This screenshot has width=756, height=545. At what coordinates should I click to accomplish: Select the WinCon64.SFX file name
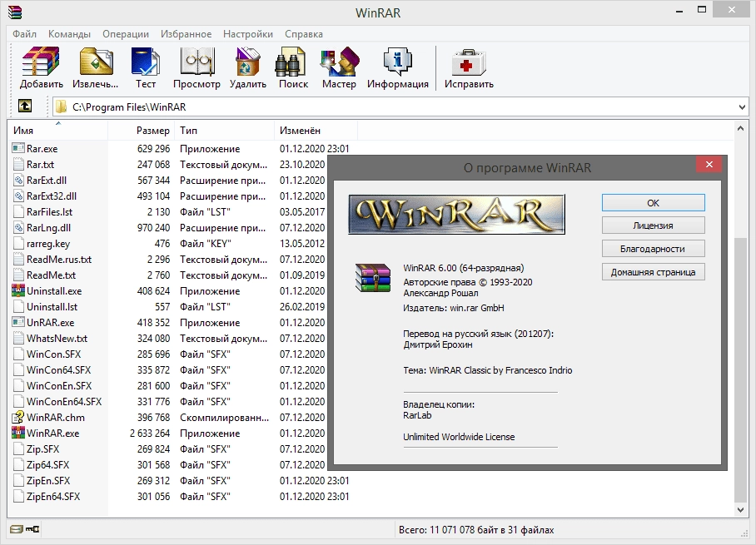[59, 370]
